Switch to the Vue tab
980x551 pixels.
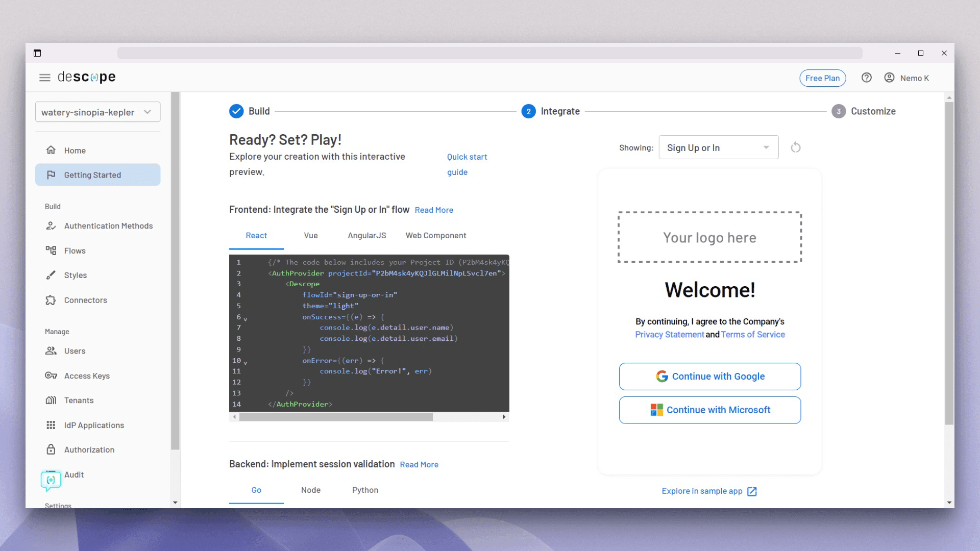310,235
